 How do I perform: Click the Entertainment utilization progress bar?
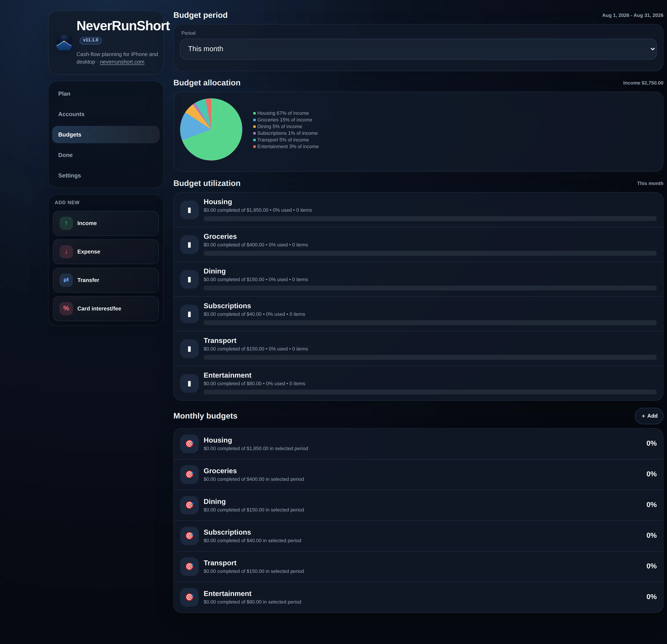point(430,392)
